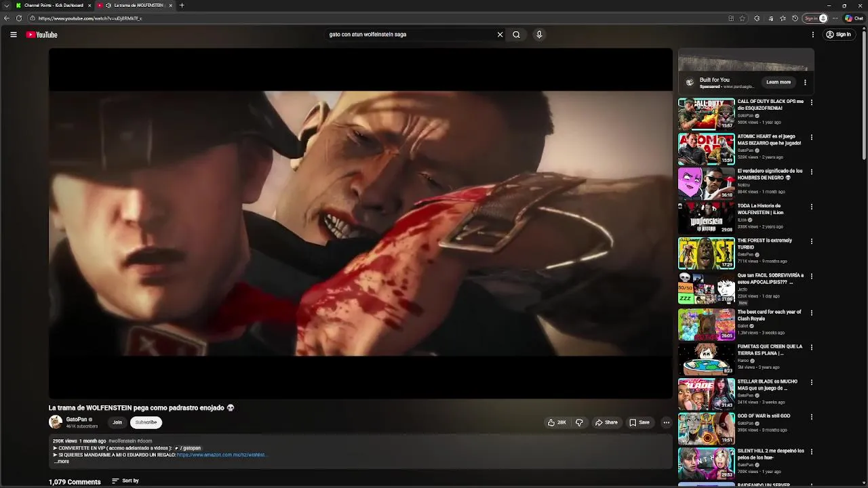Open options menu for God of War video
This screenshot has width=868, height=488.
[811, 417]
